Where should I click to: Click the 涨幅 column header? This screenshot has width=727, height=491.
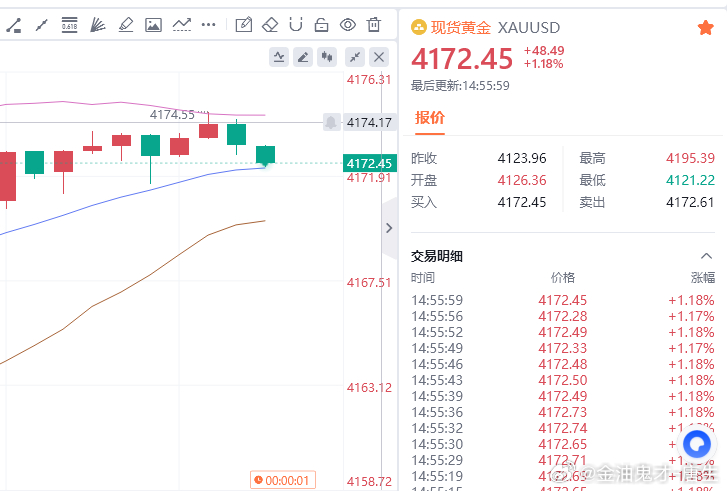703,278
